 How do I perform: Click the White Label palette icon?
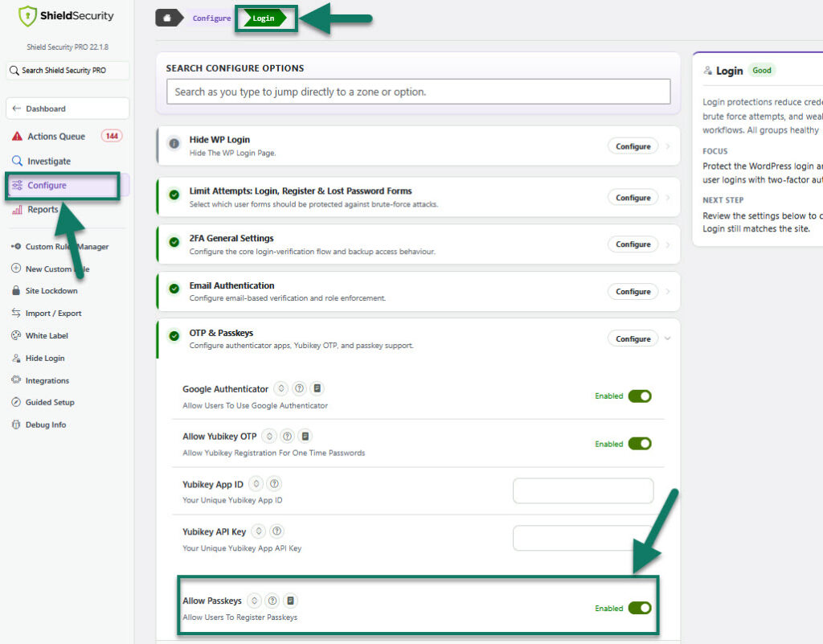(16, 335)
